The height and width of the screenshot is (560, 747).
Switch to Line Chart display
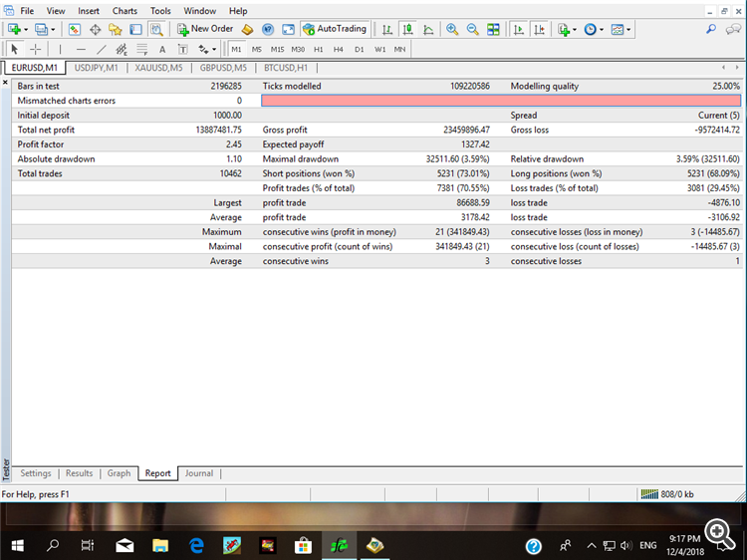click(x=428, y=30)
